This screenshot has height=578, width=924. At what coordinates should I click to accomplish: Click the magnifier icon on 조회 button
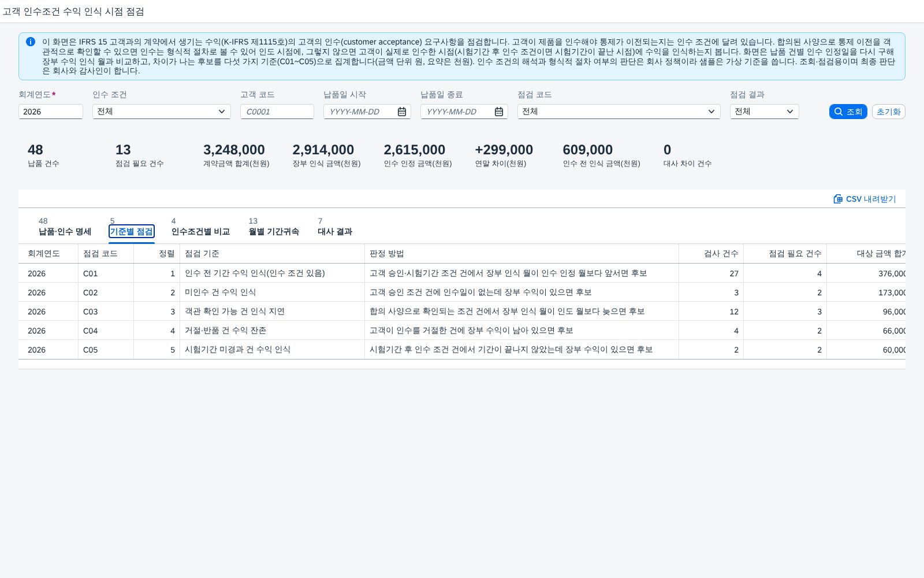coord(839,112)
